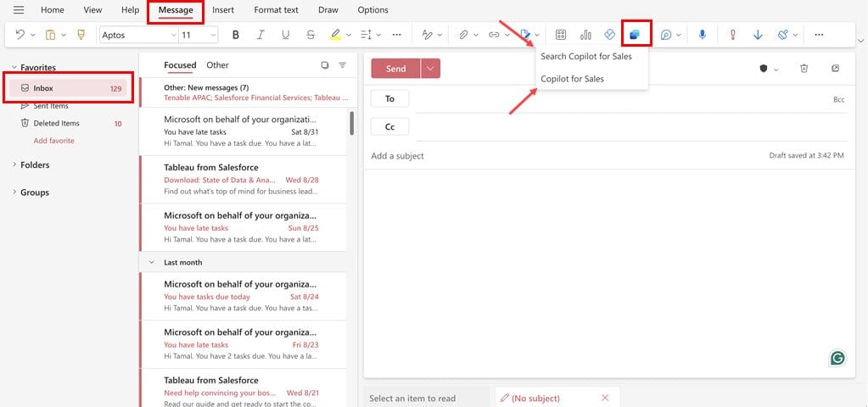Apply yellow text highlight color
Screen dimensions: 868x407
tap(335, 35)
